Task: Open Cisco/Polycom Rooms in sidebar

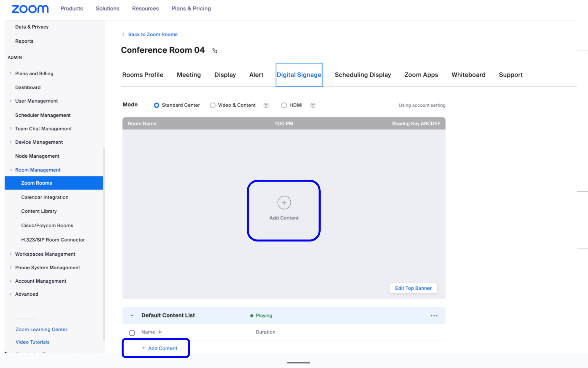Action: click(x=47, y=225)
